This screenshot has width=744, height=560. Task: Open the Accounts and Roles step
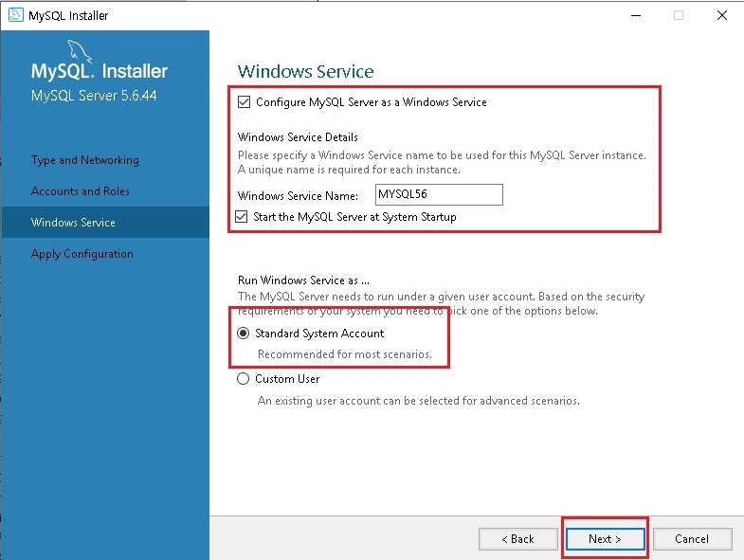click(x=81, y=191)
